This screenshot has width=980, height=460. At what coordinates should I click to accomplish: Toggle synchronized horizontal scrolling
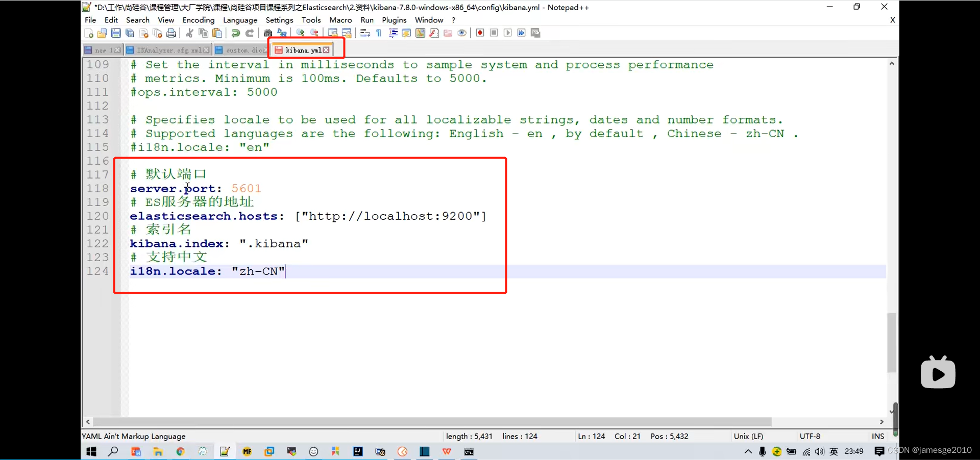(347, 33)
